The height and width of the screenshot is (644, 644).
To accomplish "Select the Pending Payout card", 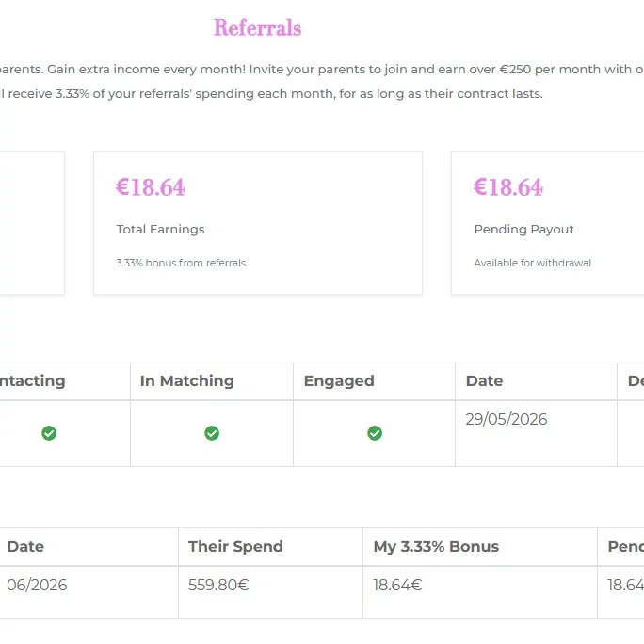I will 547,222.
